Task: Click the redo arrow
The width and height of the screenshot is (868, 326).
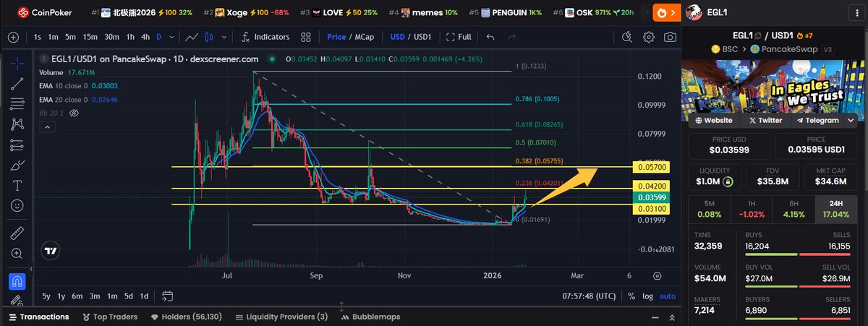Action: (x=511, y=37)
